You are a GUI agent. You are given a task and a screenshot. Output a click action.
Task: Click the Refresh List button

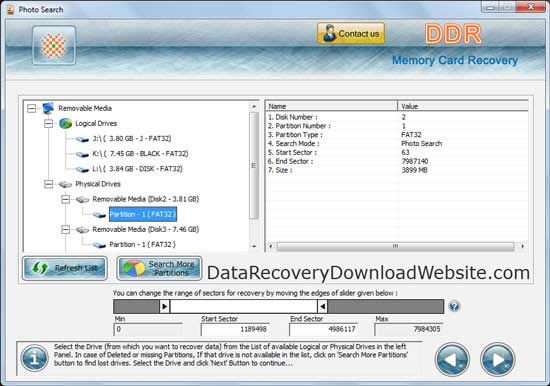[65, 268]
